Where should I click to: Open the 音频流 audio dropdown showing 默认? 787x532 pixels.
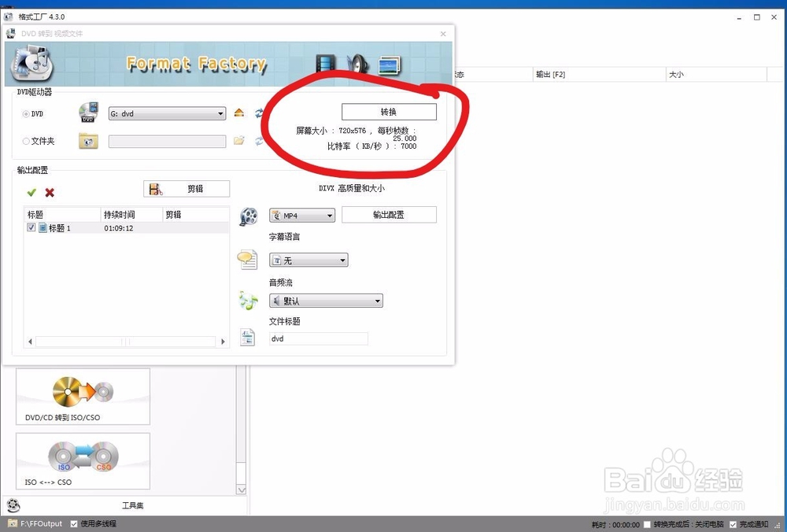point(327,301)
